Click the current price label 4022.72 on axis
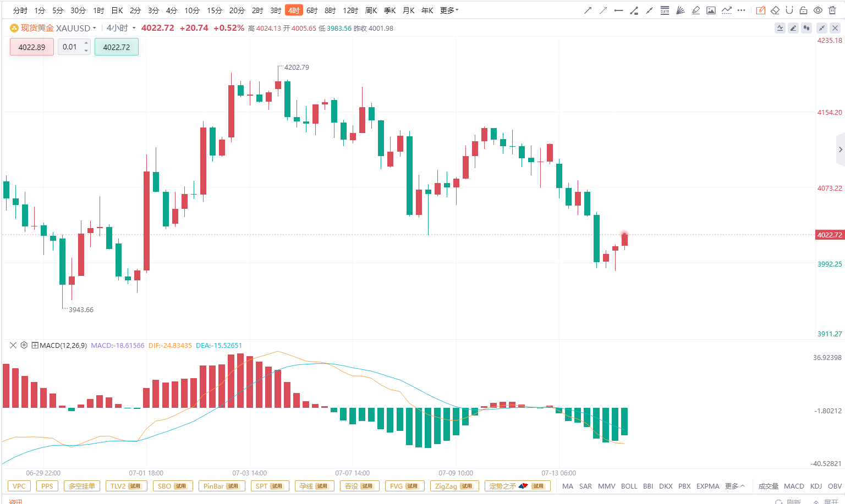The image size is (845, 504). point(829,235)
